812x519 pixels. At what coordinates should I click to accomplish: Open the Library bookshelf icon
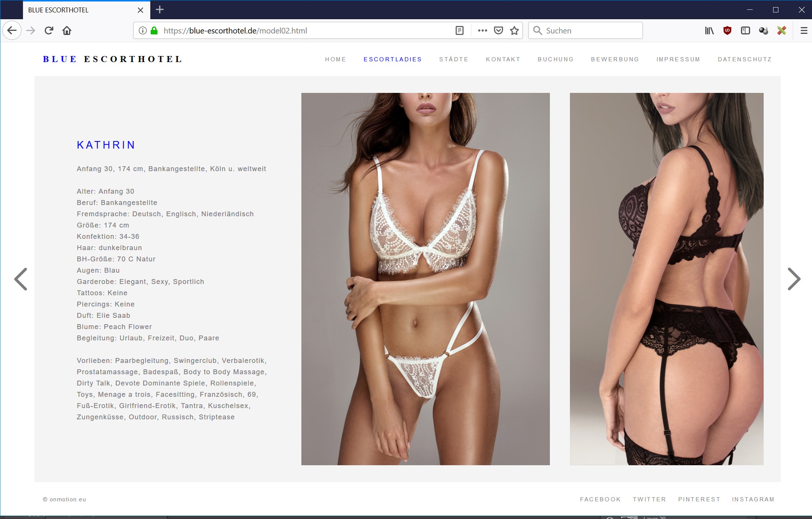point(709,30)
